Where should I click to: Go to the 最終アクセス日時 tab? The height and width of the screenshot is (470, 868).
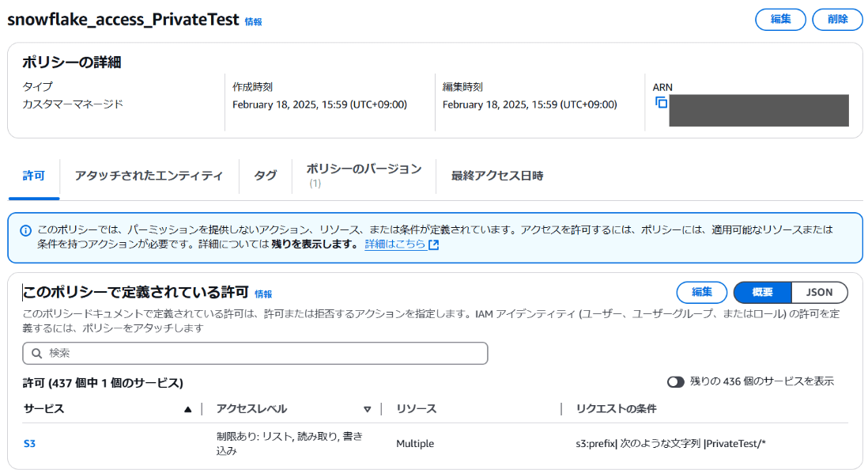click(x=496, y=176)
